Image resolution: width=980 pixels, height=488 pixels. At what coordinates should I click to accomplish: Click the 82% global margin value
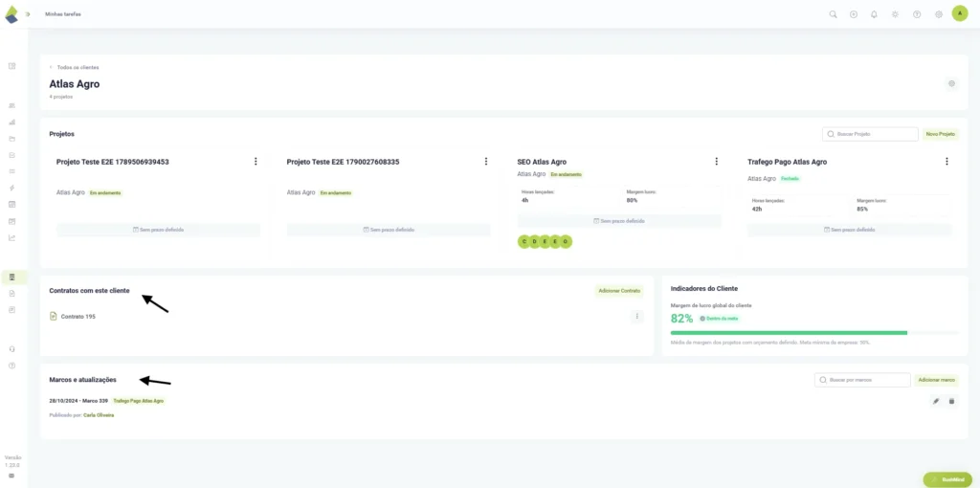tap(681, 319)
